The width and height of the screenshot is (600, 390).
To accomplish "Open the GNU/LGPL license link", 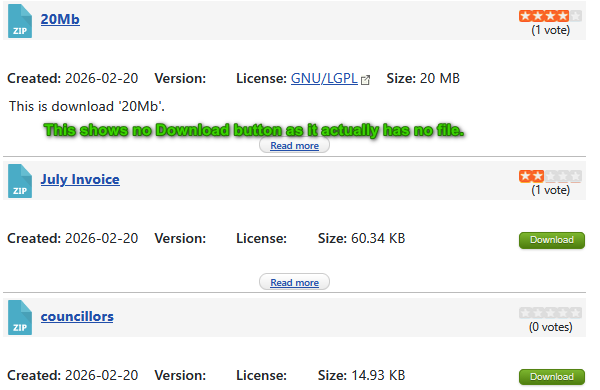I will [324, 78].
